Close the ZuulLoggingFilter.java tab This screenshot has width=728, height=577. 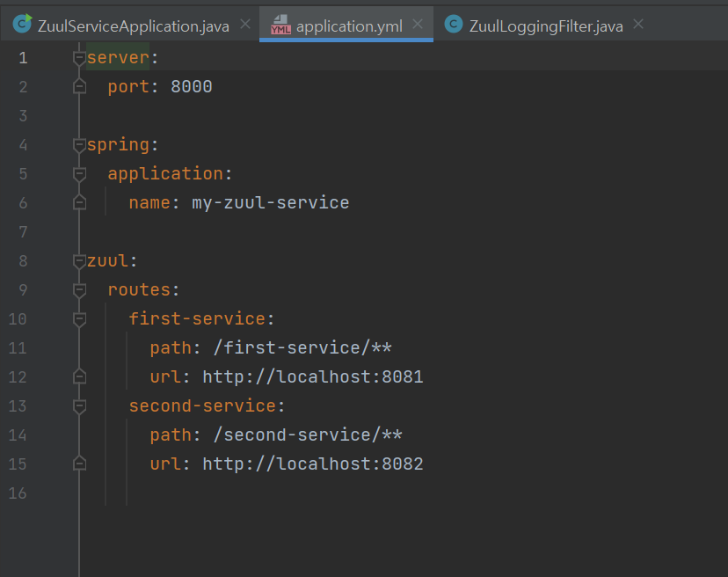coord(638,24)
